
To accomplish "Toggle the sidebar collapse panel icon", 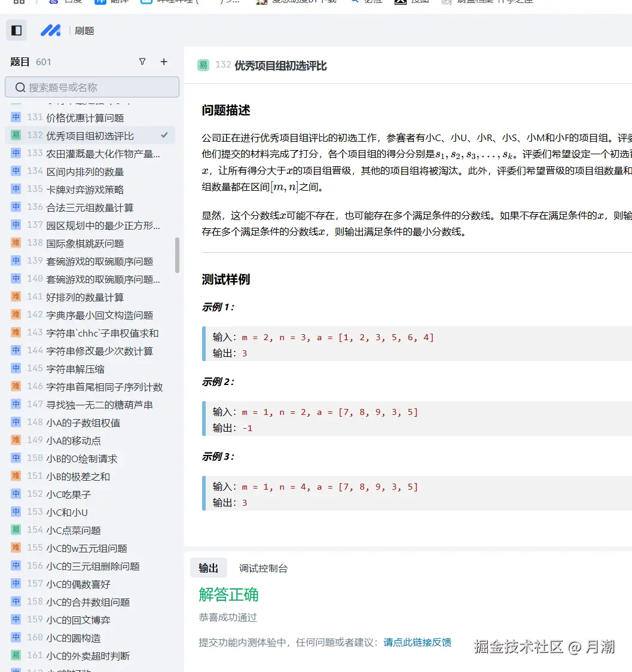I will 16,30.
